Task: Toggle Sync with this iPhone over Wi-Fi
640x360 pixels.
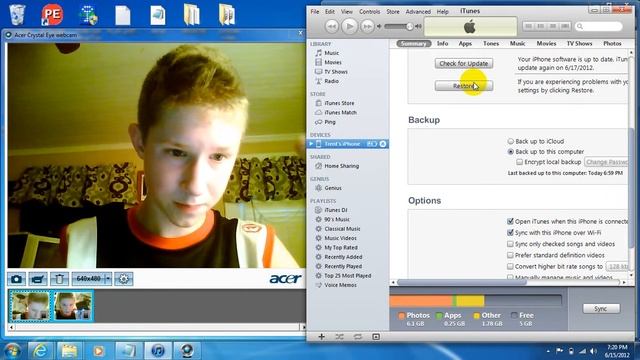Action: point(510,233)
